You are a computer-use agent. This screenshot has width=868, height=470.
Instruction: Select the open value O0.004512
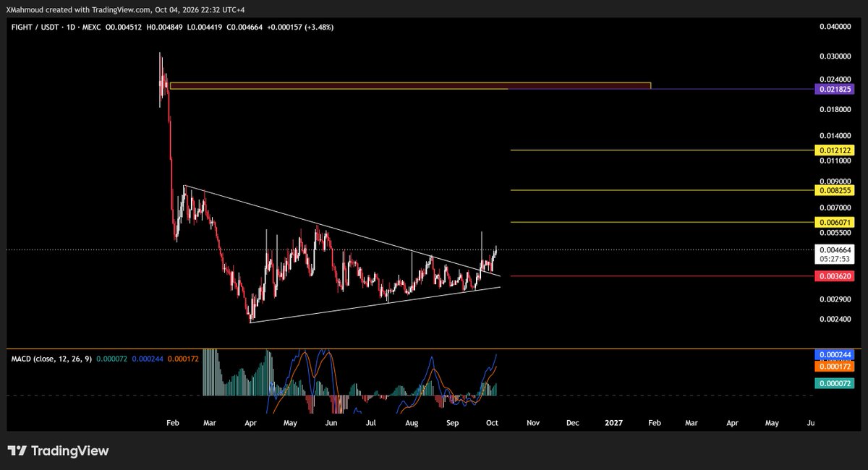click(125, 27)
